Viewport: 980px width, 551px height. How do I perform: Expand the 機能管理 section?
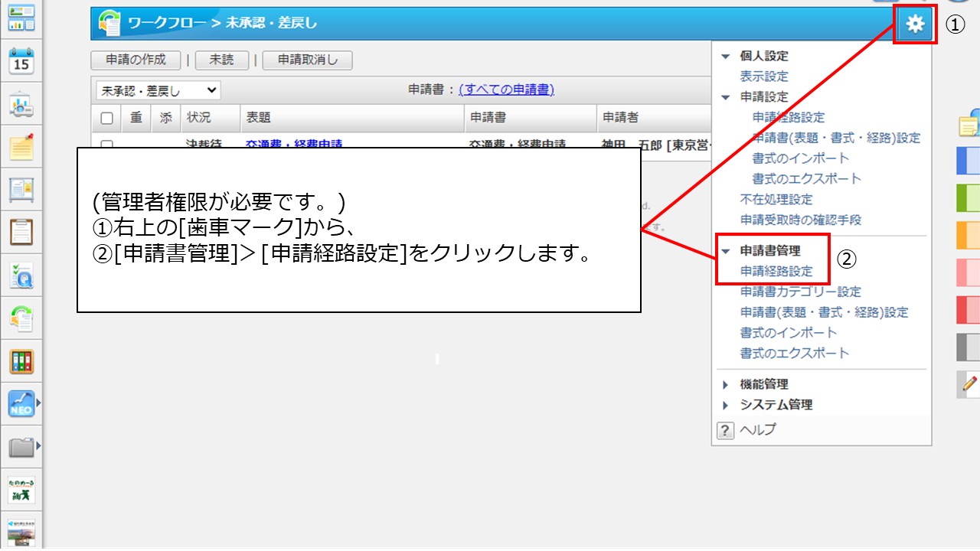click(x=726, y=384)
